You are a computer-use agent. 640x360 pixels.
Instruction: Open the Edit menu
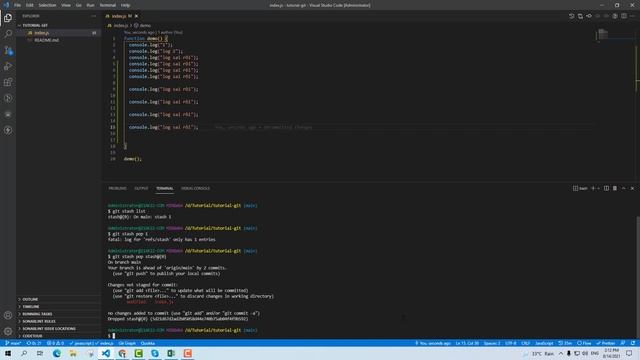point(29,5)
